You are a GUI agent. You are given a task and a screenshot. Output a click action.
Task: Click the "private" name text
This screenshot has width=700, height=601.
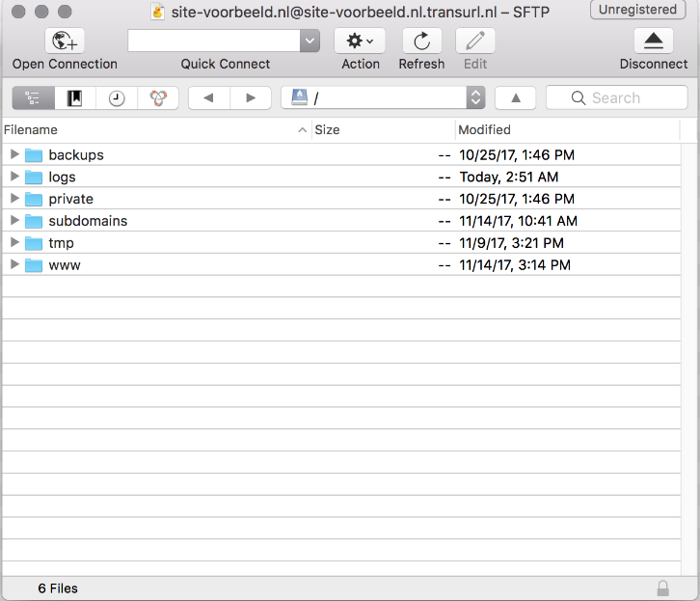click(71, 199)
